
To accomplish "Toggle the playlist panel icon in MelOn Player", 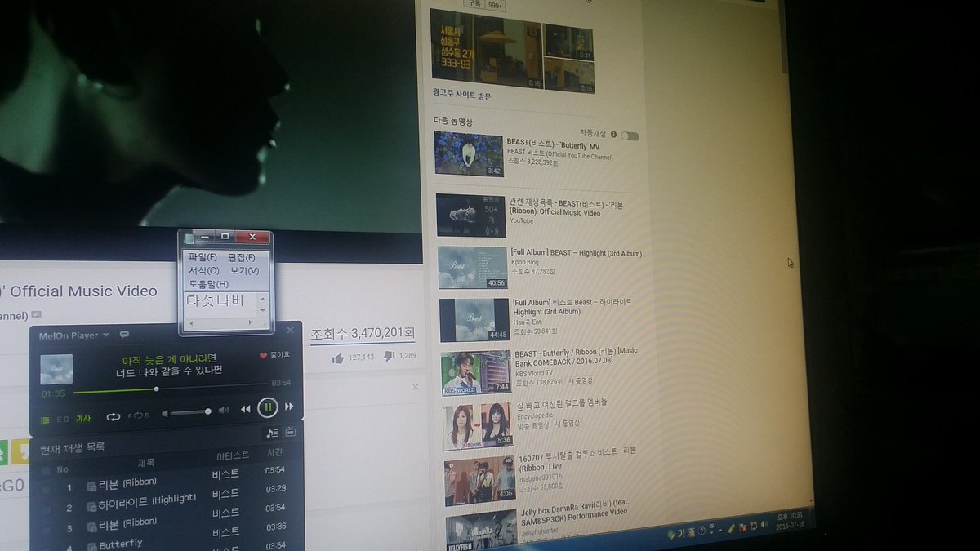I will tap(45, 420).
